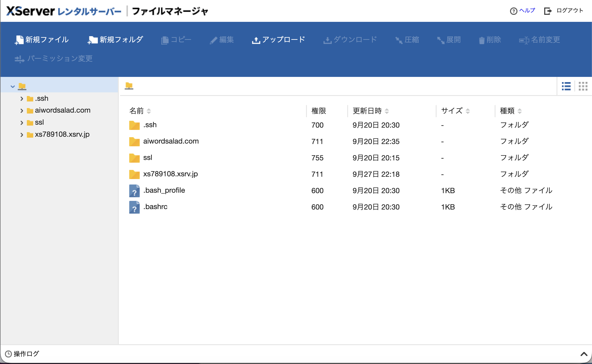Click the .bash_profile file icon
Screen dimensions: 592x364
[134, 191]
